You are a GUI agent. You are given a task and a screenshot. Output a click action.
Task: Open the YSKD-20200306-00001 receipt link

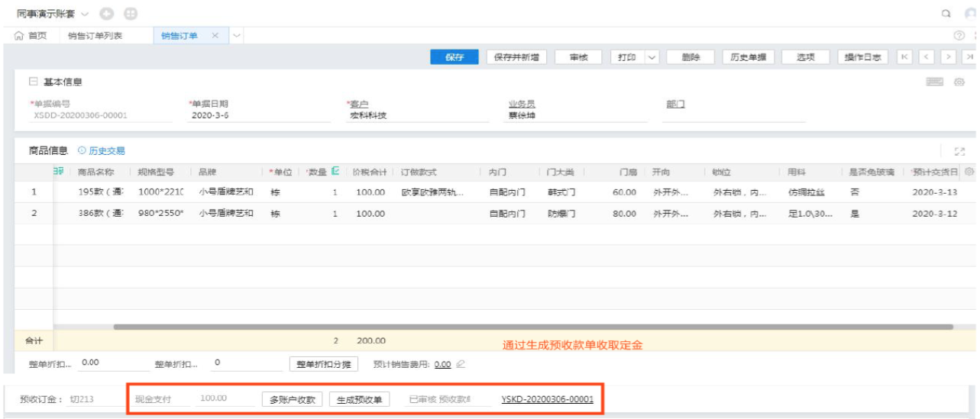pos(547,399)
